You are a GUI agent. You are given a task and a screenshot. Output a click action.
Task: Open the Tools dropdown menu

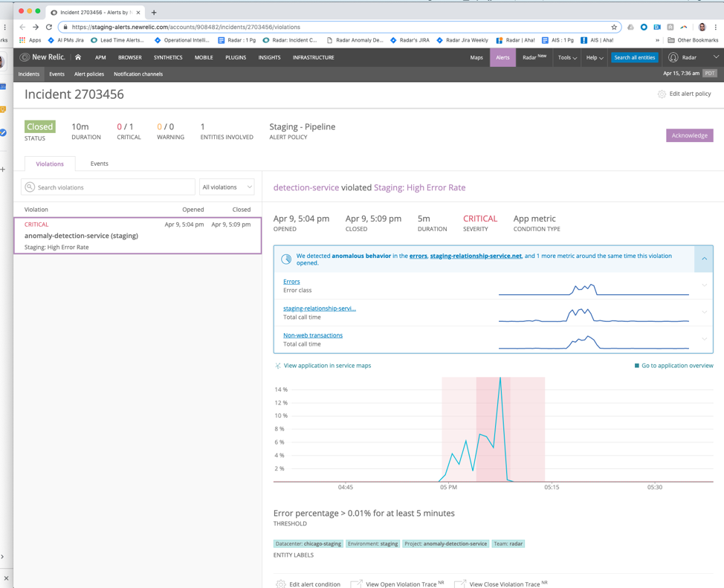coord(567,58)
